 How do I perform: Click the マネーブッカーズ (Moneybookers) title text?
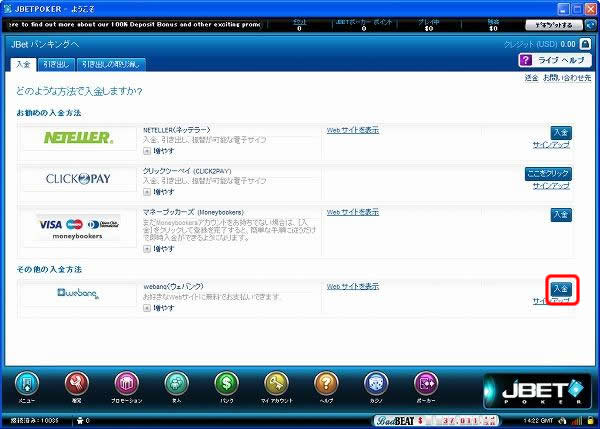click(x=193, y=212)
